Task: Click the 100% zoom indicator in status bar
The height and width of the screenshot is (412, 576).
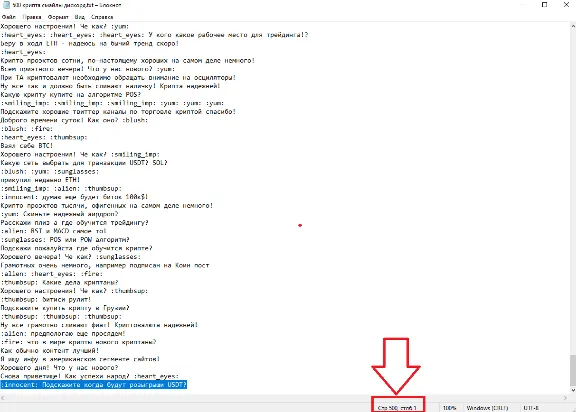Action: (x=449, y=408)
